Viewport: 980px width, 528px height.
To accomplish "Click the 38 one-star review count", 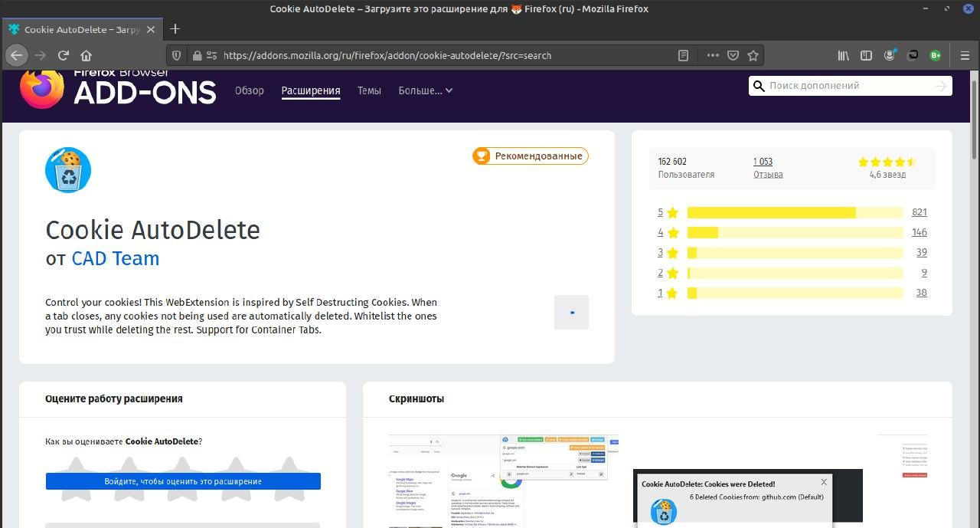I will coord(922,293).
